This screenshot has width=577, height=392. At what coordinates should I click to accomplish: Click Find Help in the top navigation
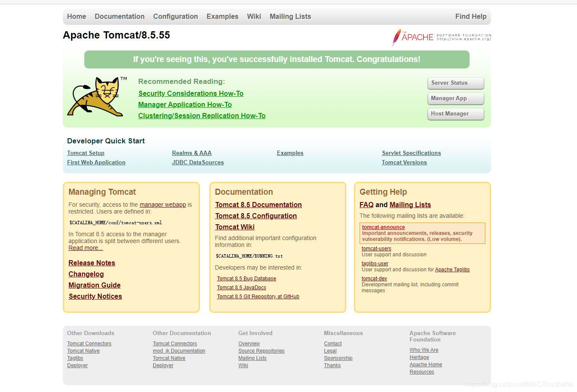click(471, 16)
